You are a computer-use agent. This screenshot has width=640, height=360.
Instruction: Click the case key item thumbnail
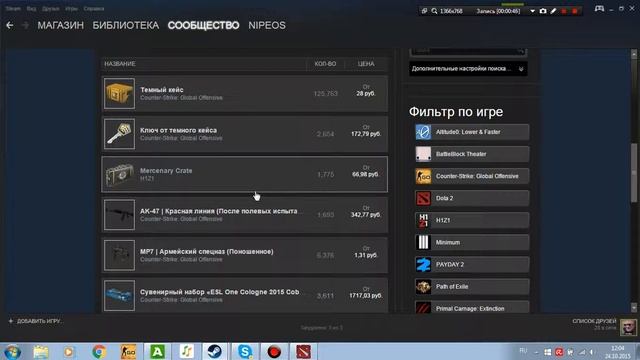tap(119, 134)
